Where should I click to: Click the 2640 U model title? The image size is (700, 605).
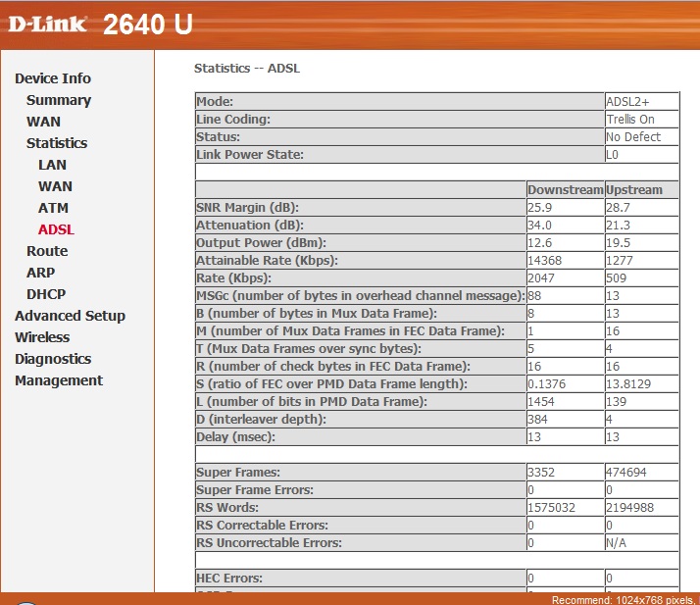point(148,25)
